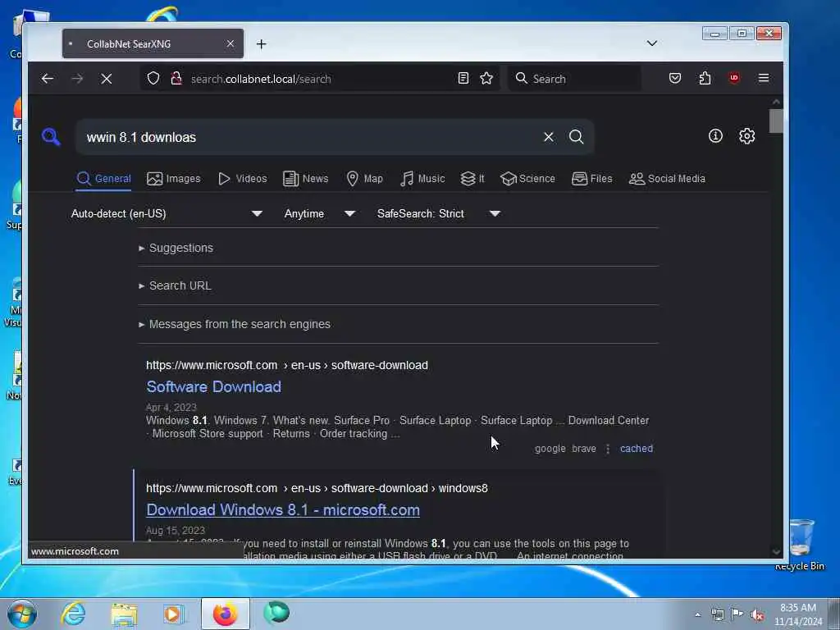Viewport: 840px width, 630px height.
Task: Click the Firefox Search box
Action: [574, 79]
